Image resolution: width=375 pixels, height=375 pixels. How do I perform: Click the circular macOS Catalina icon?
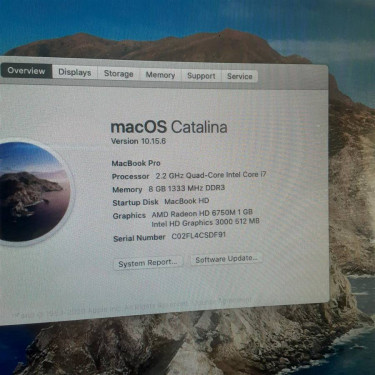[x=33, y=191]
